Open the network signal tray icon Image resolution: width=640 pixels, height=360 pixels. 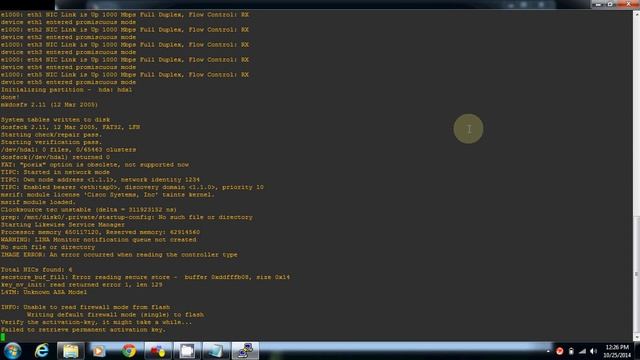582,351
